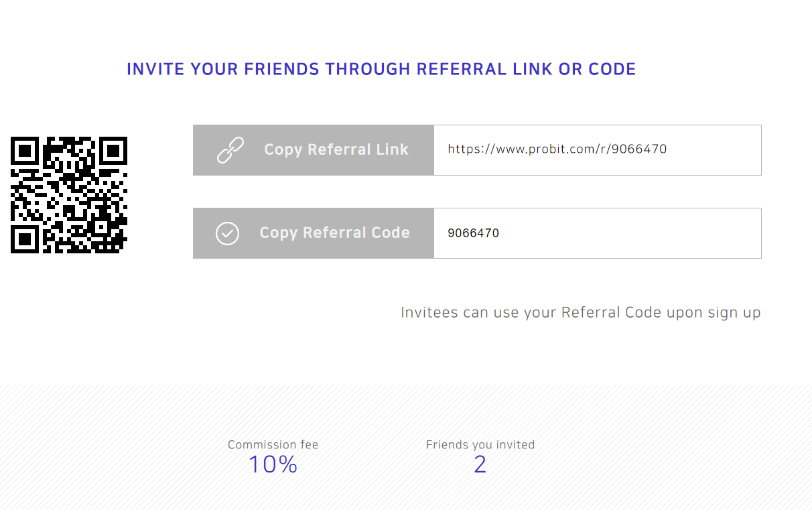Select the probit.com referral URL field
The width and height of the screenshot is (812, 510).
[597, 150]
